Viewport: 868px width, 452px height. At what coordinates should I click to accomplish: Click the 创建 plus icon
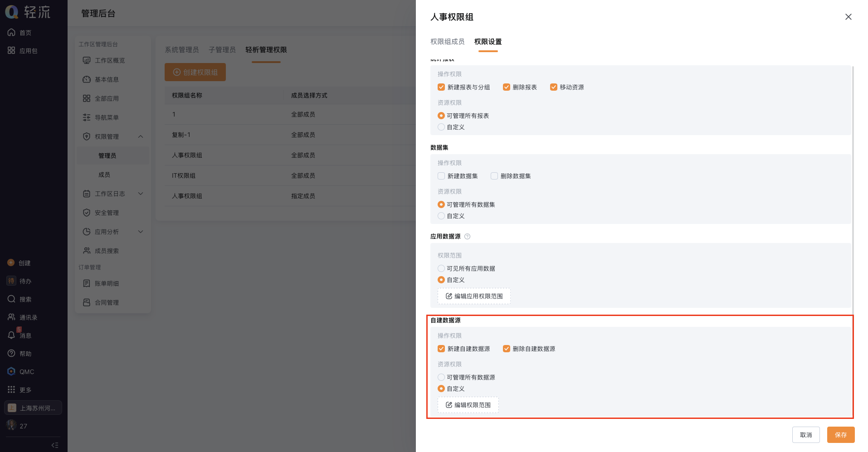pyautogui.click(x=11, y=262)
